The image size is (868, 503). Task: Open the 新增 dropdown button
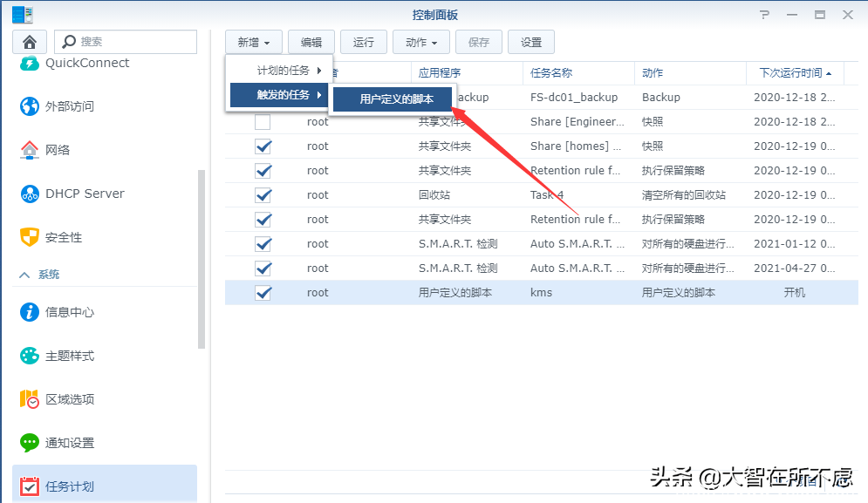pos(254,42)
